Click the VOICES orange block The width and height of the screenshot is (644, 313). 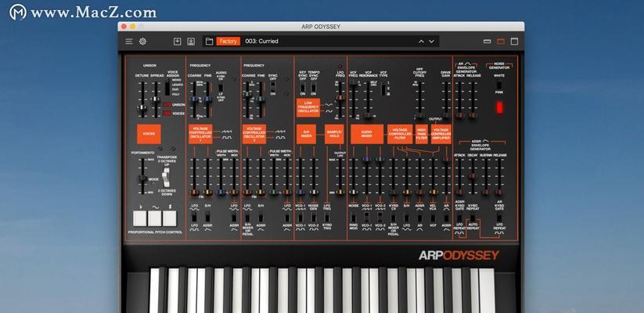[149, 134]
